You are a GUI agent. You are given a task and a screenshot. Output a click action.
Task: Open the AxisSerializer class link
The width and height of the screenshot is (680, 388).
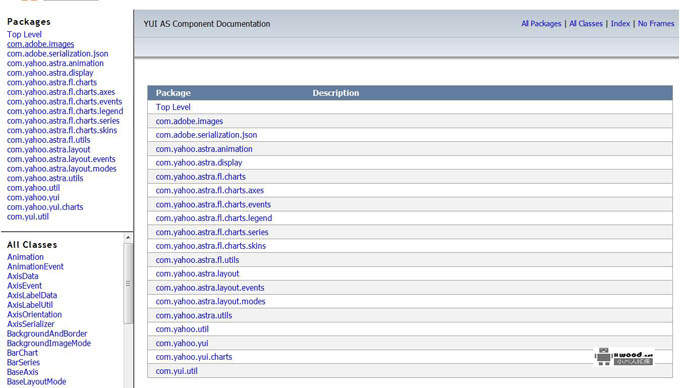(x=31, y=324)
